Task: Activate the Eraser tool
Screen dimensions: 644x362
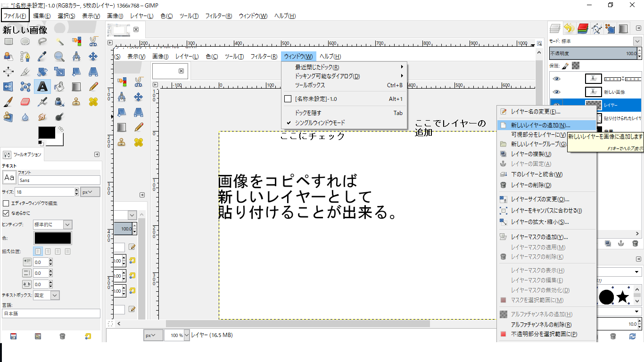Action: pos(25,102)
